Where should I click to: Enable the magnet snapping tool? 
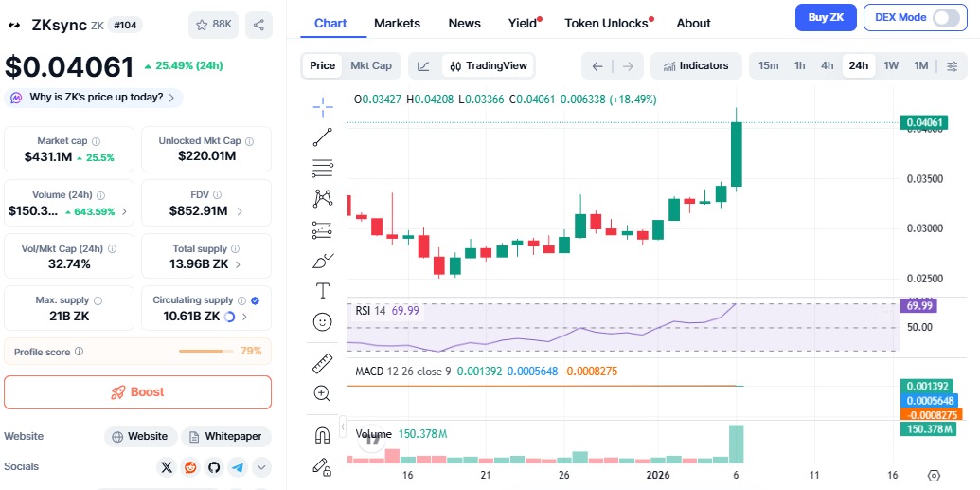click(323, 435)
